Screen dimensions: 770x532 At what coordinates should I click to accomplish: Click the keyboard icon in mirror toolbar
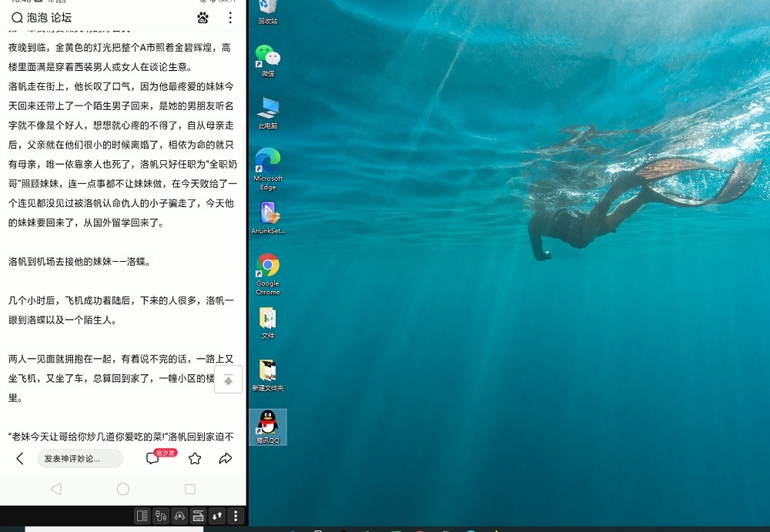pos(199,516)
